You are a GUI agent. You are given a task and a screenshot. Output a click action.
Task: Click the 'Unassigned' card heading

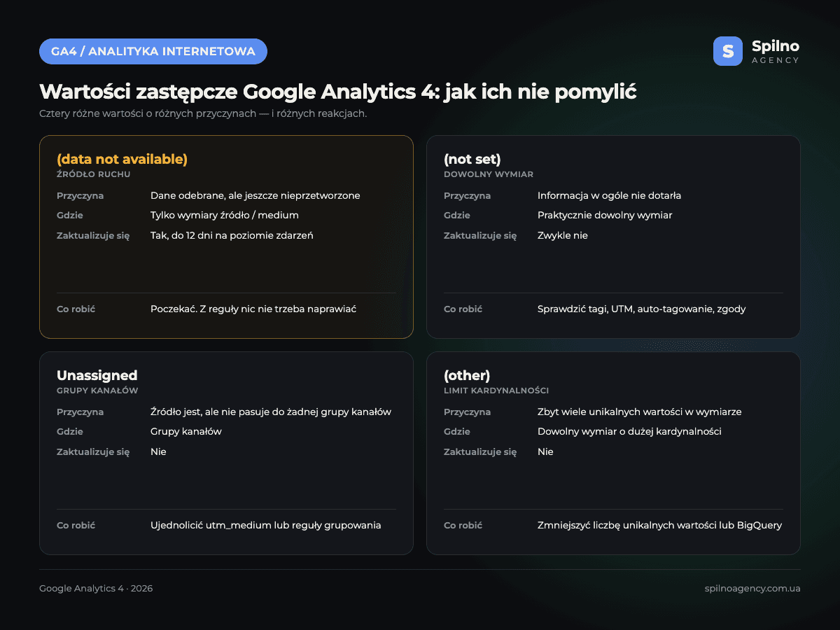(x=97, y=375)
